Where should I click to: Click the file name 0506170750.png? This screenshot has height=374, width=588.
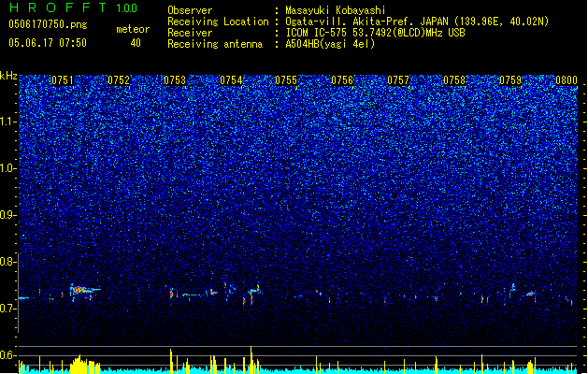tap(48, 24)
